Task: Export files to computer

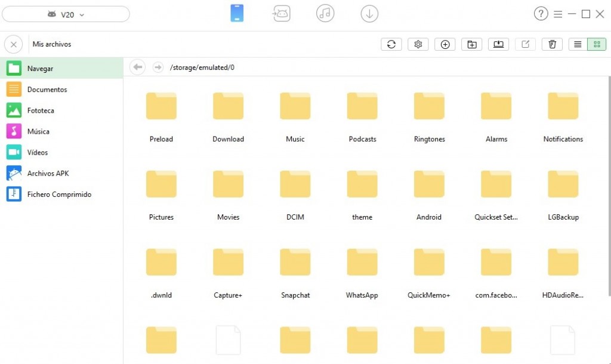Action: (498, 44)
